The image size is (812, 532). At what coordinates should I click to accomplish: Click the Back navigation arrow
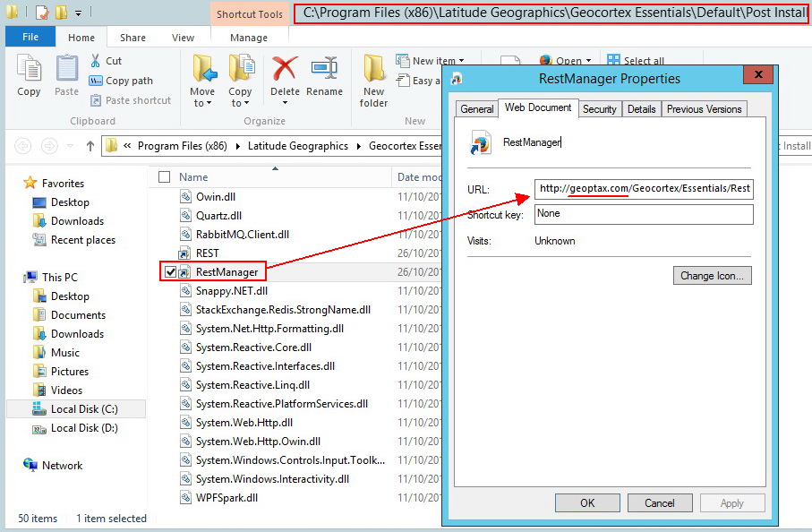(22, 146)
